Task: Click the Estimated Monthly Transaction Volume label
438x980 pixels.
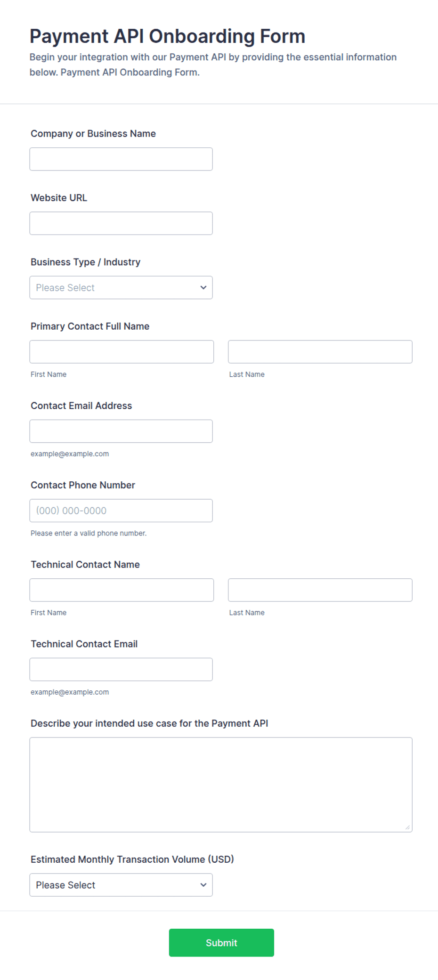Action: tap(132, 859)
